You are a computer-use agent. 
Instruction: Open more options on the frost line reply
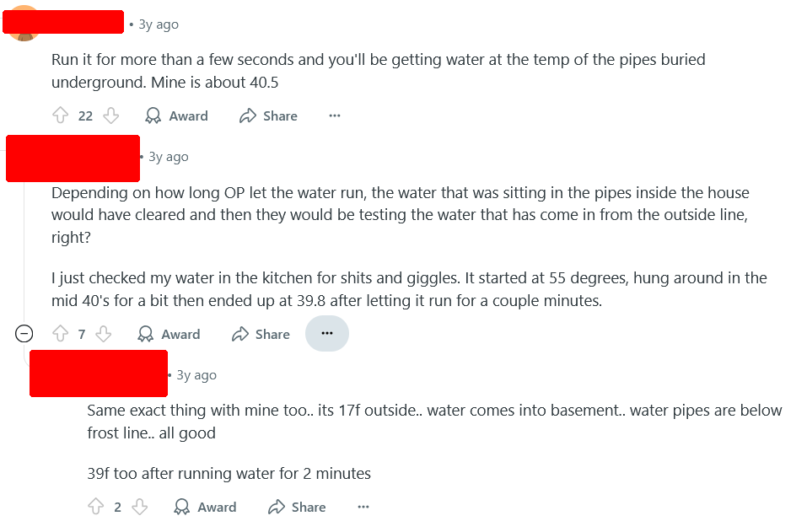[x=363, y=507]
